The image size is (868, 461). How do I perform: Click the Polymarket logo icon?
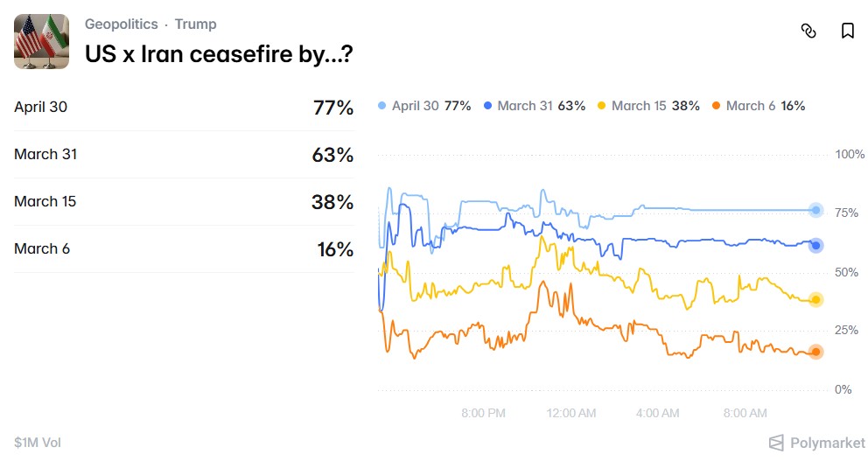pos(776,443)
